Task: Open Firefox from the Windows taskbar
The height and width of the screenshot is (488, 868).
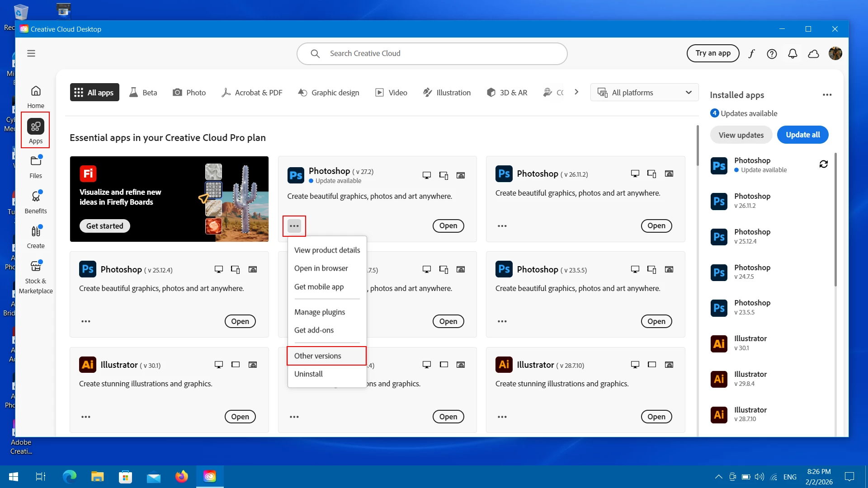Action: click(x=181, y=476)
